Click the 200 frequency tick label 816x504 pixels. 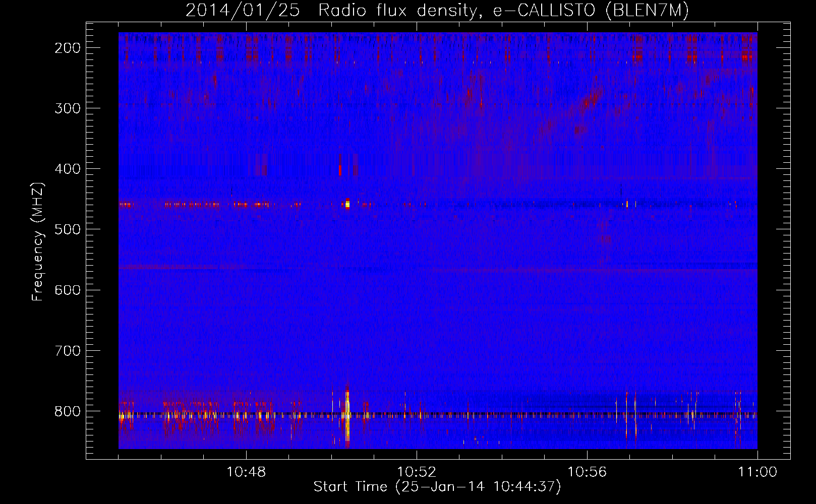coord(68,48)
